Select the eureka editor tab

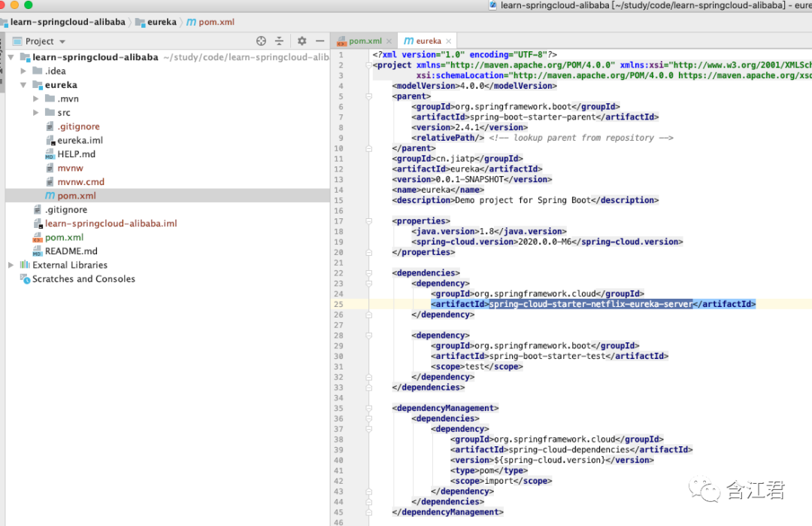pyautogui.click(x=427, y=41)
